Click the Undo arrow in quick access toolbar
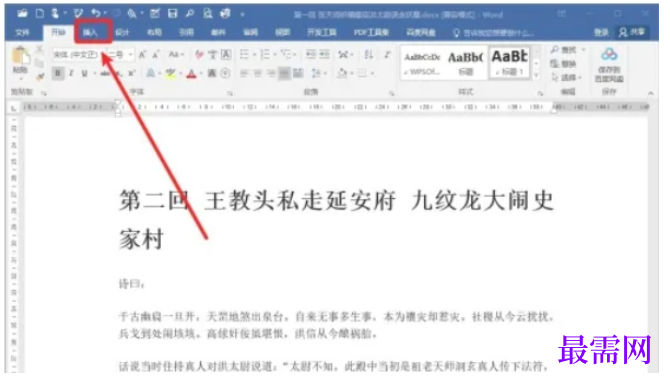 [x=96, y=14]
